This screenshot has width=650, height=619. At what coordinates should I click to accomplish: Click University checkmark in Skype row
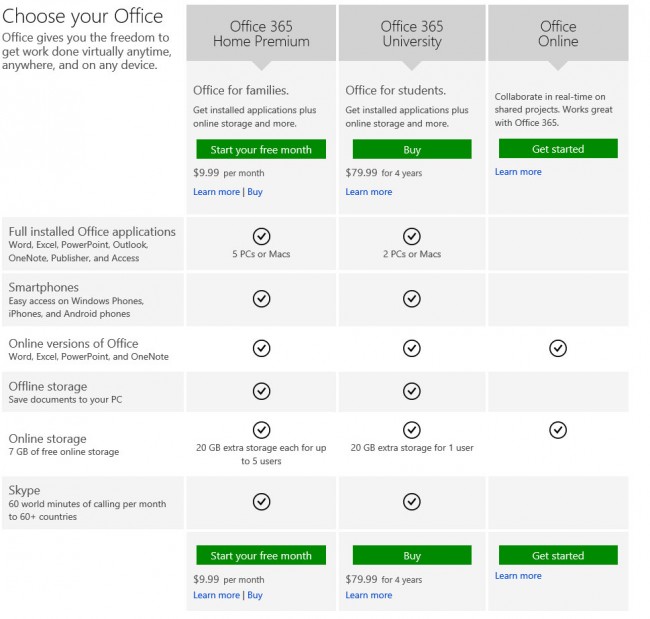412,502
